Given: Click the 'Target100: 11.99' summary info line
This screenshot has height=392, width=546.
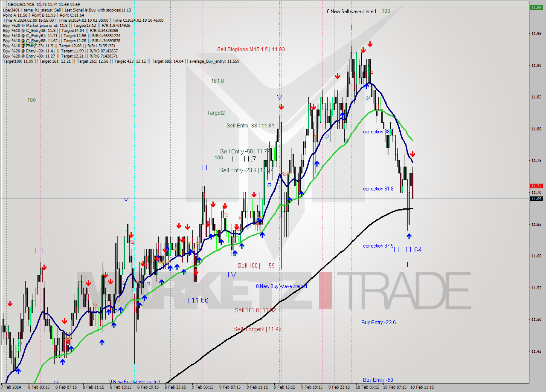Looking at the screenshot, I should click(x=121, y=61).
